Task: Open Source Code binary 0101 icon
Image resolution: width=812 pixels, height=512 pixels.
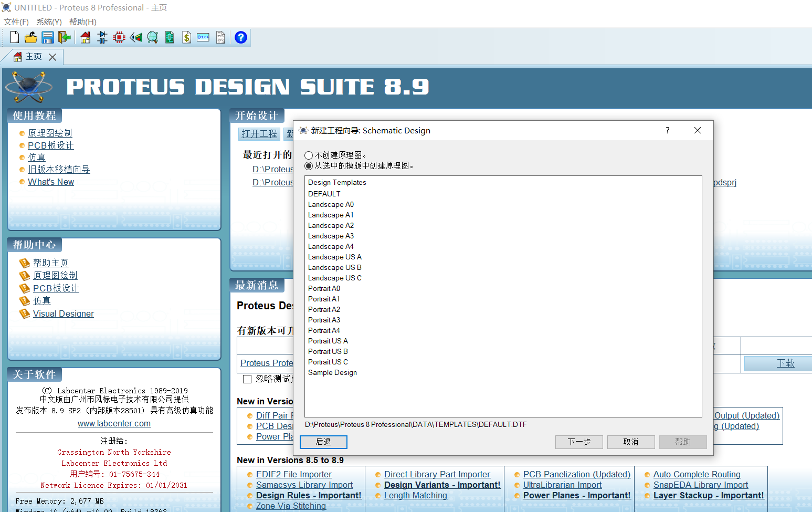Action: click(x=203, y=37)
